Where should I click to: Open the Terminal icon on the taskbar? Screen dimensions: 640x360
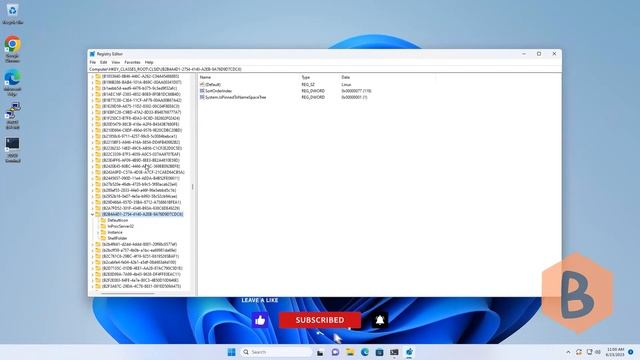394,352
